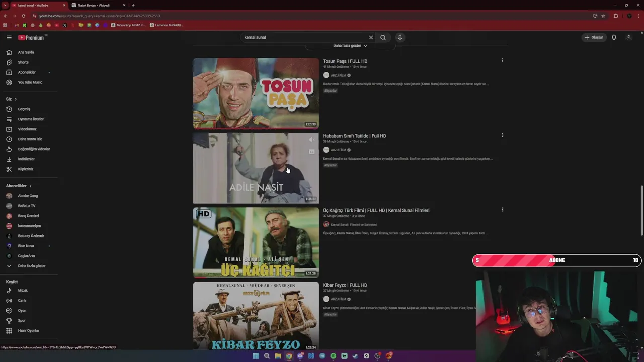Viewport: 644px width, 362px height.
Task: Open YouTube Music sidebar entry
Action: point(29,82)
